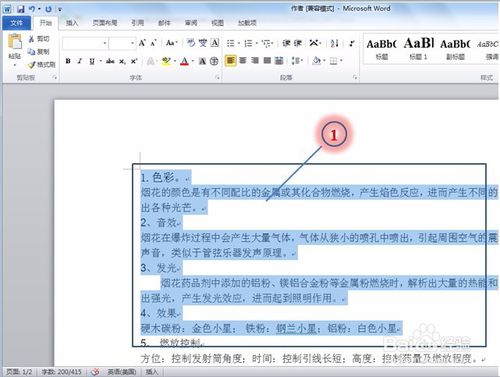The height and width of the screenshot is (377, 500).
Task: Open the Undo history dropdown arrow
Action: (x=39, y=9)
